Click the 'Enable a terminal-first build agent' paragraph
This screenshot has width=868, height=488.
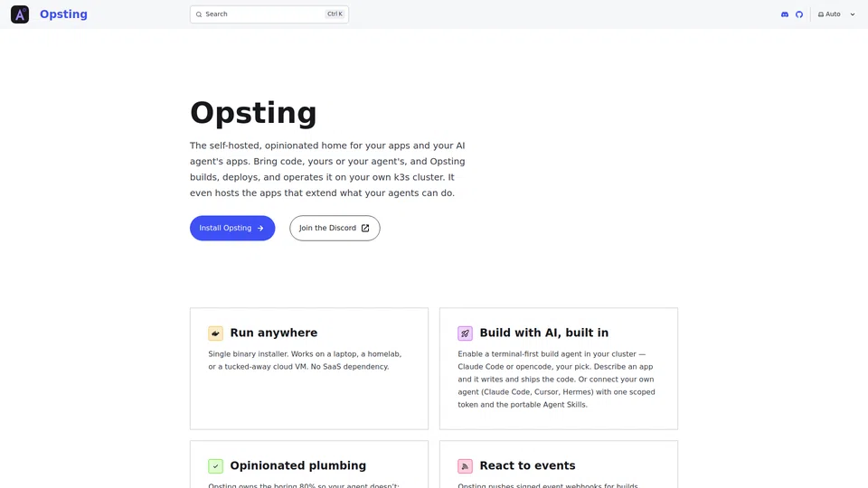click(x=556, y=379)
